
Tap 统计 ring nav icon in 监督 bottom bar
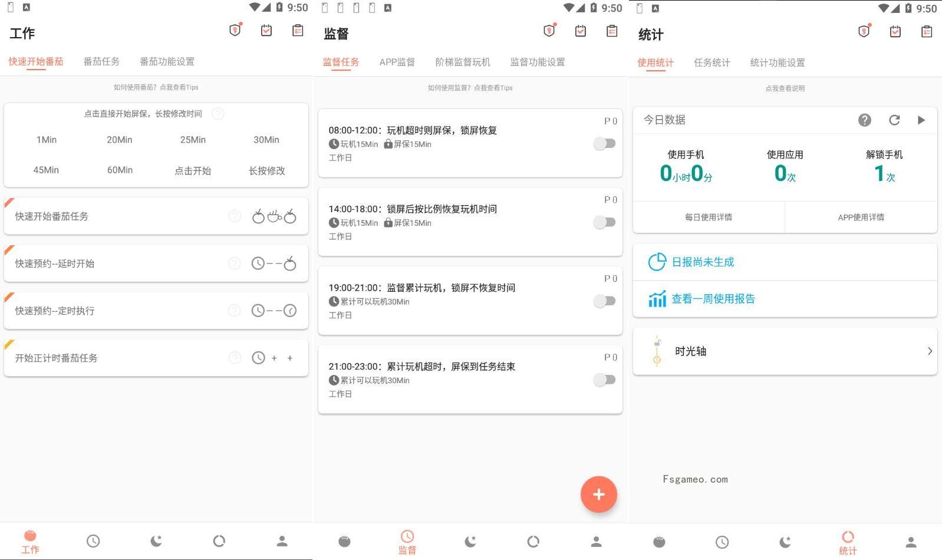click(533, 541)
